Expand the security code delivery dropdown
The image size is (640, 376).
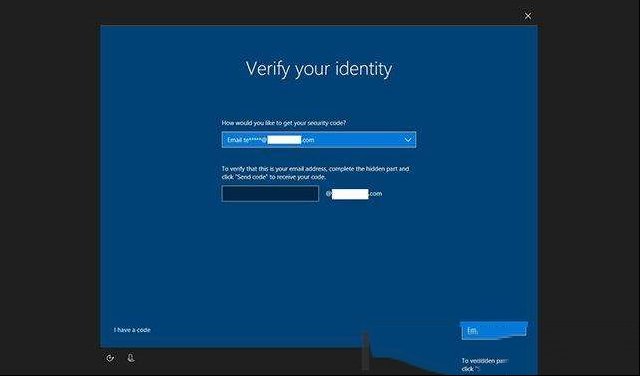tap(319, 140)
